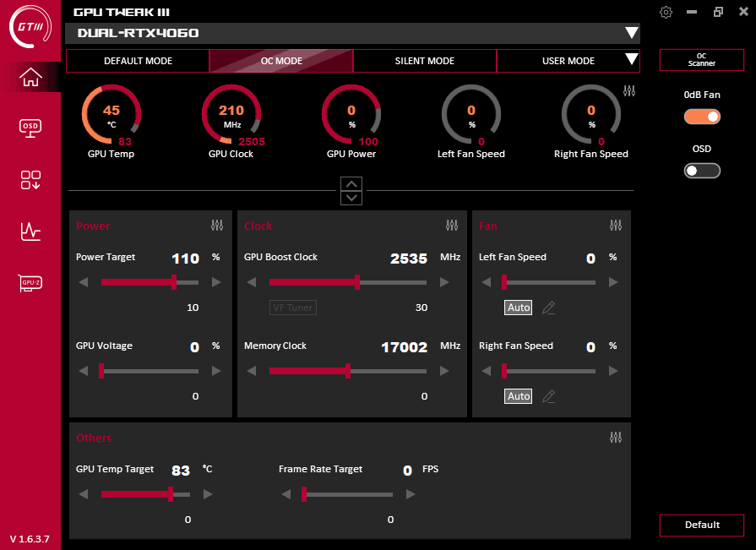This screenshot has height=550, width=756.
Task: Click the GT III logo
Action: (30, 27)
